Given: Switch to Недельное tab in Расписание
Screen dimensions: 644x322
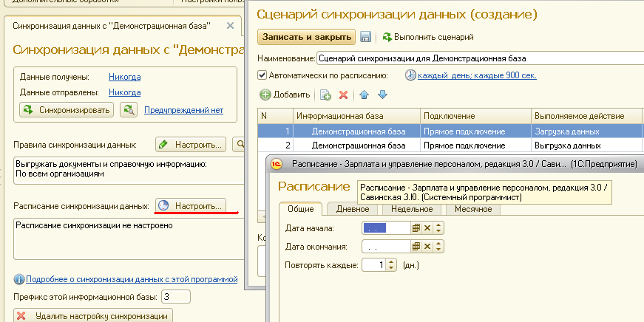Looking at the screenshot, I should point(412,209).
